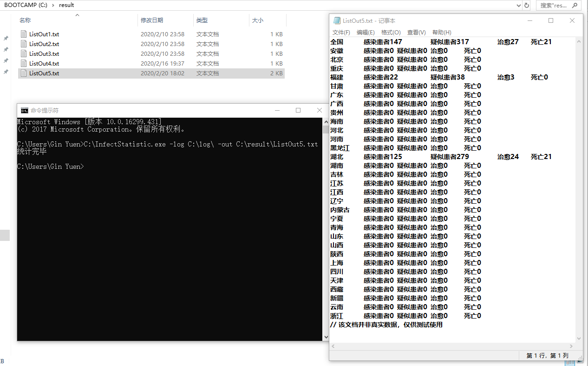Click the 内蒙古 line in Notepad
The width and height of the screenshot is (588, 366).
click(x=405, y=210)
